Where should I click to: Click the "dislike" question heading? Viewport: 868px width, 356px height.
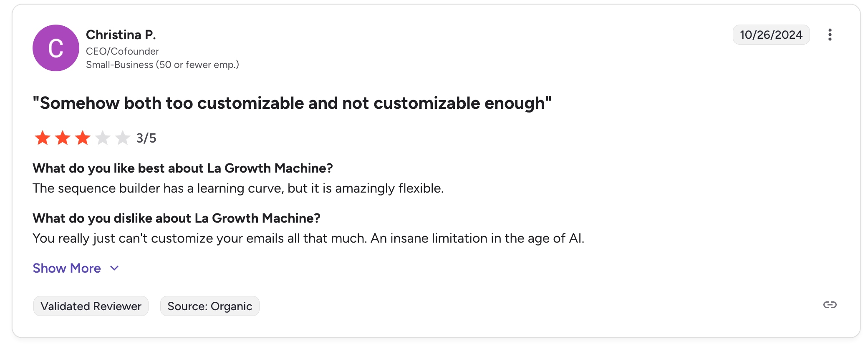pyautogui.click(x=176, y=218)
